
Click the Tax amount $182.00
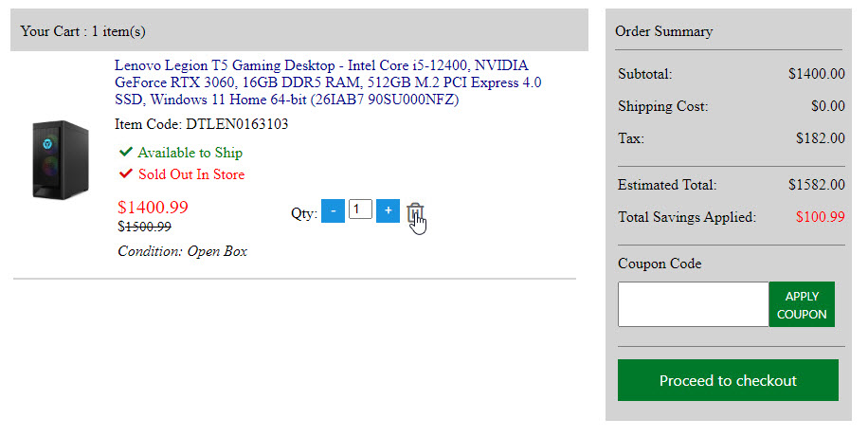820,138
